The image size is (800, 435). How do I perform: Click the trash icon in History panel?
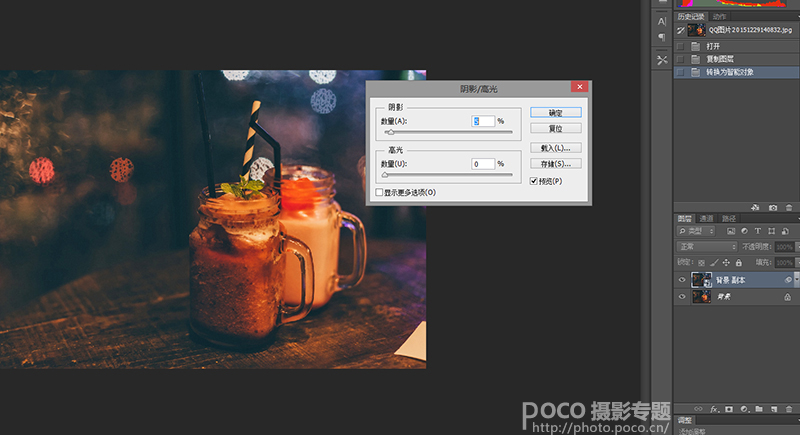[789, 207]
